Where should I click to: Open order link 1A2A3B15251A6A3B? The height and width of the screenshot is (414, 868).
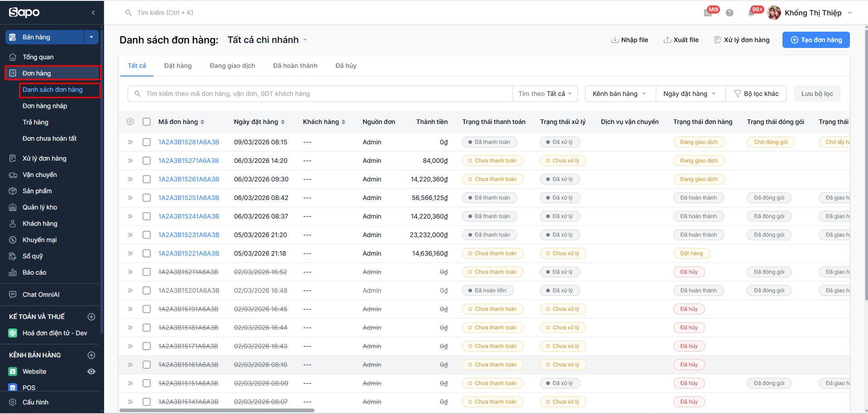click(189, 198)
